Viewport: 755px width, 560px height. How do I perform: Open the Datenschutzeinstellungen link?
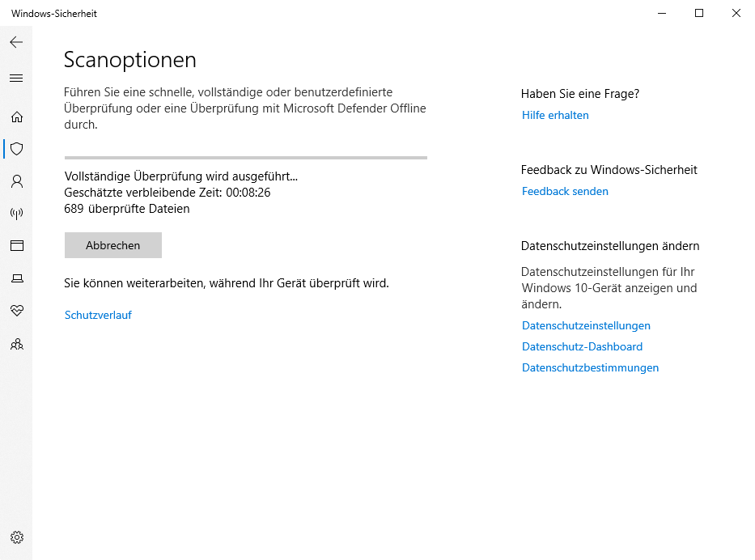pyautogui.click(x=586, y=325)
